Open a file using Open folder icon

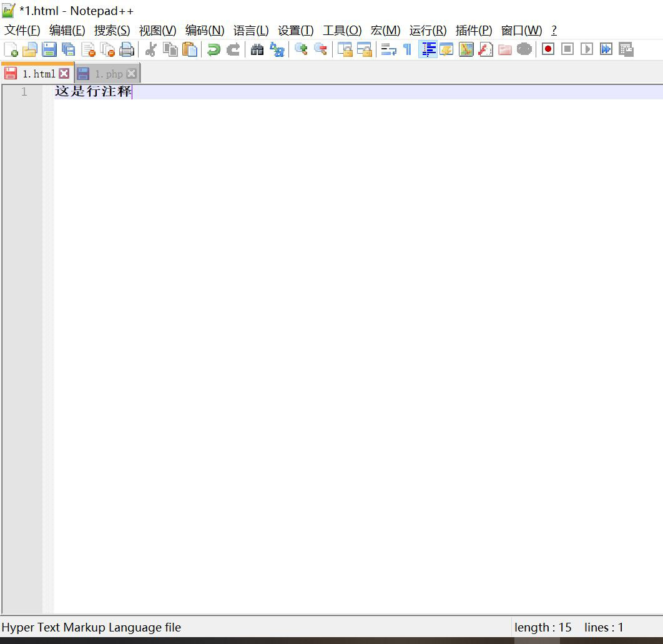pyautogui.click(x=30, y=49)
